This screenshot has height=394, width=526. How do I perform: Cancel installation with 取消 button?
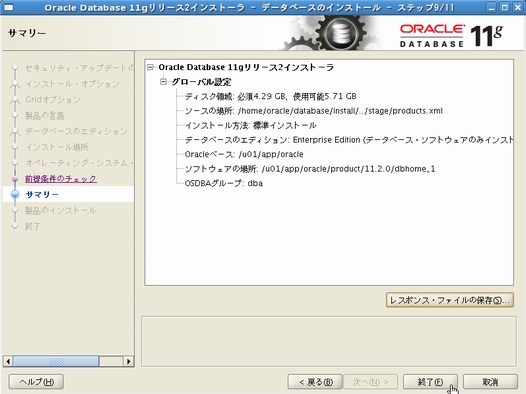[x=490, y=382]
